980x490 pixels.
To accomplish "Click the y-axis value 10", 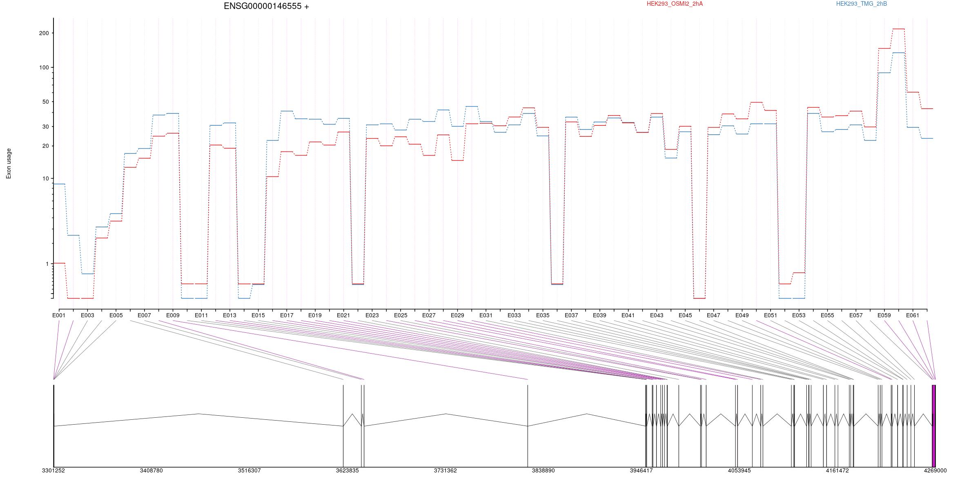I will click(45, 178).
